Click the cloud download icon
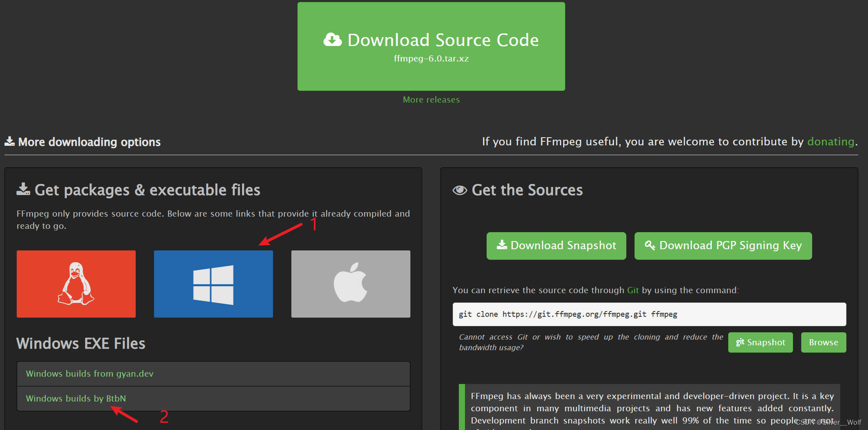The height and width of the screenshot is (430, 868). 333,40
